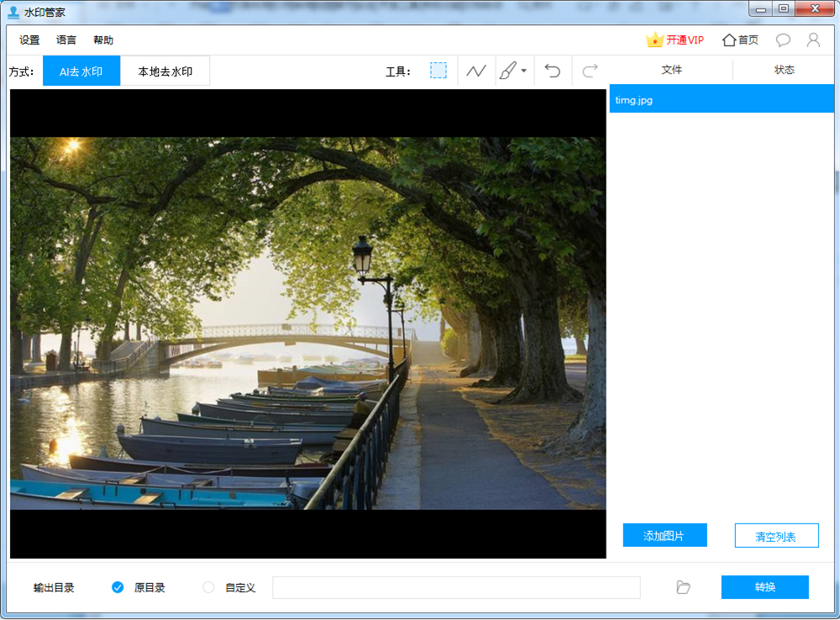Select 自定义 custom directory option
The image size is (840, 620).
(209, 587)
